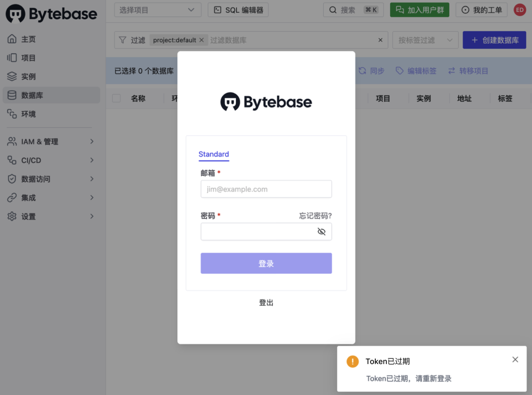The image size is (532, 395).
Task: Click the 编辑标签 tag icon
Action: click(399, 71)
